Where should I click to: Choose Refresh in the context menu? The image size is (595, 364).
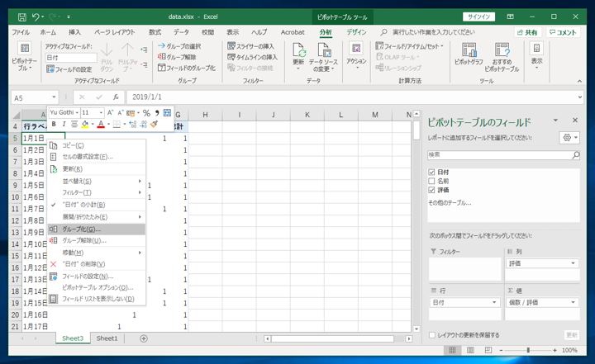[x=97, y=168]
